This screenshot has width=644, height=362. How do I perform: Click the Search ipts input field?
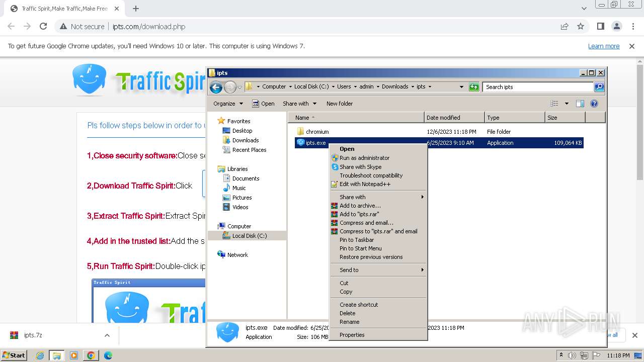pos(538,87)
